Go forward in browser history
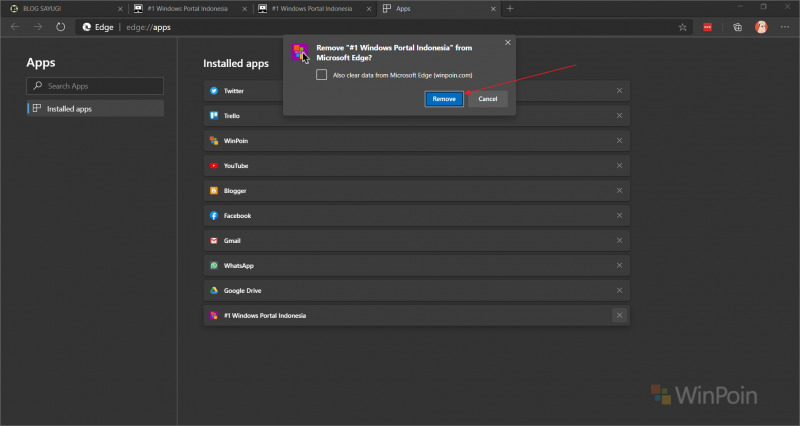Screen dimensions: 800x426 [38, 27]
